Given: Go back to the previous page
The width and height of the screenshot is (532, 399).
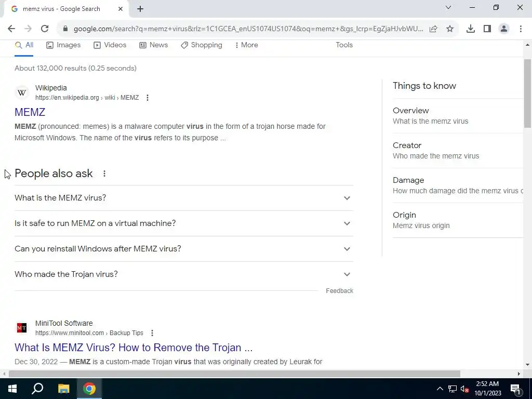Looking at the screenshot, I should coord(11,29).
